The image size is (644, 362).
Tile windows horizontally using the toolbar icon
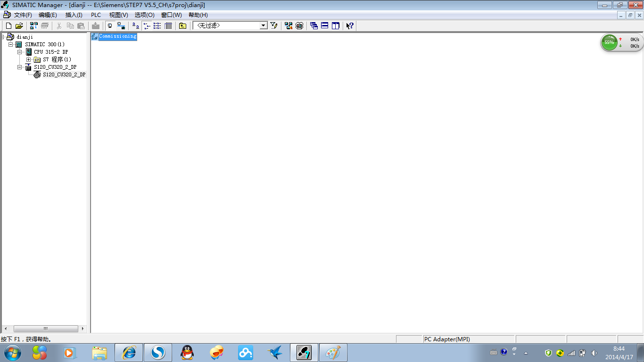325,26
